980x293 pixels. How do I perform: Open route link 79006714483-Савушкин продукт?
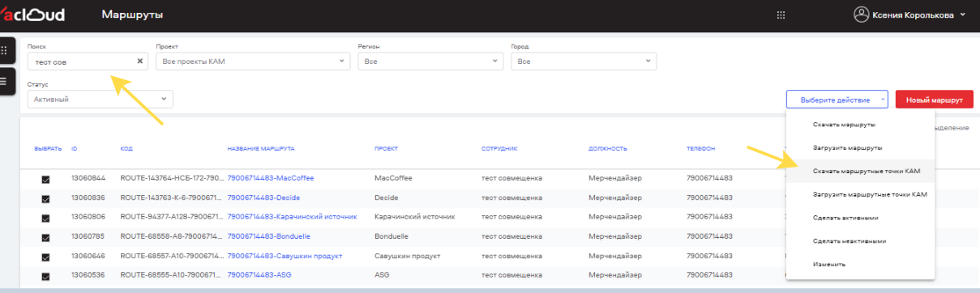285,255
